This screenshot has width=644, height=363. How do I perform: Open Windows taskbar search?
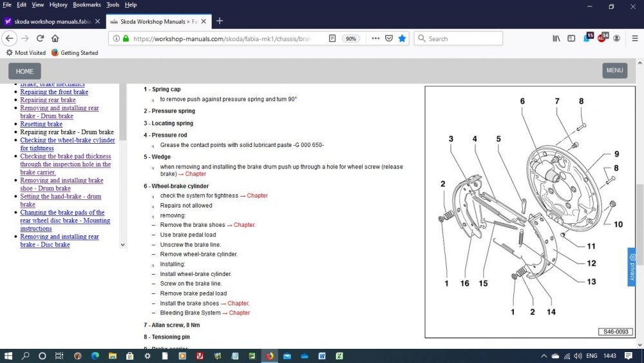[x=26, y=356]
